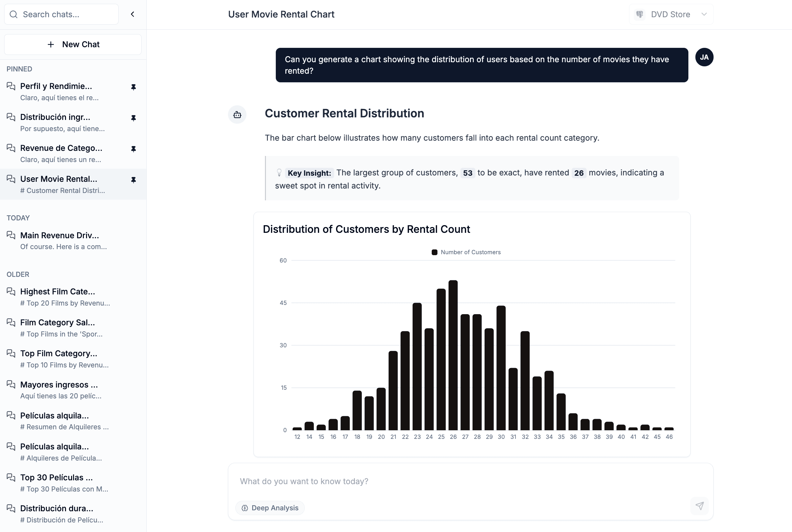
Task: Start a New Chat
Action: (x=73, y=44)
